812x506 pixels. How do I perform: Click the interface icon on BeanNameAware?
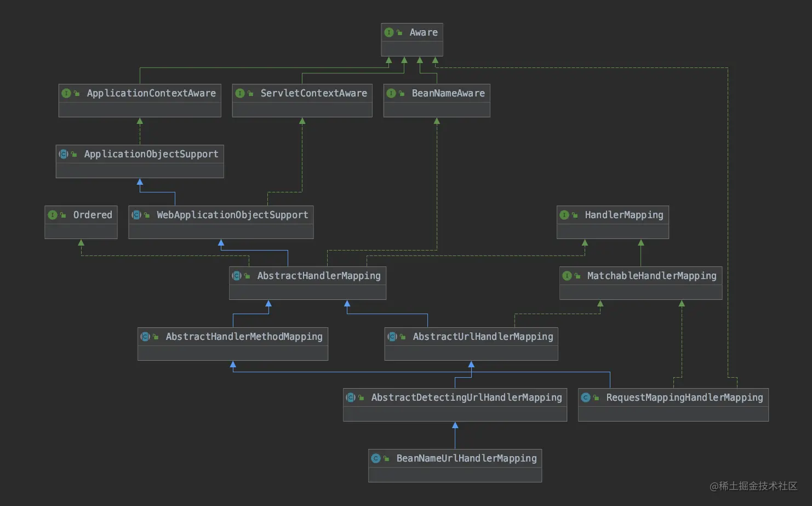391,93
